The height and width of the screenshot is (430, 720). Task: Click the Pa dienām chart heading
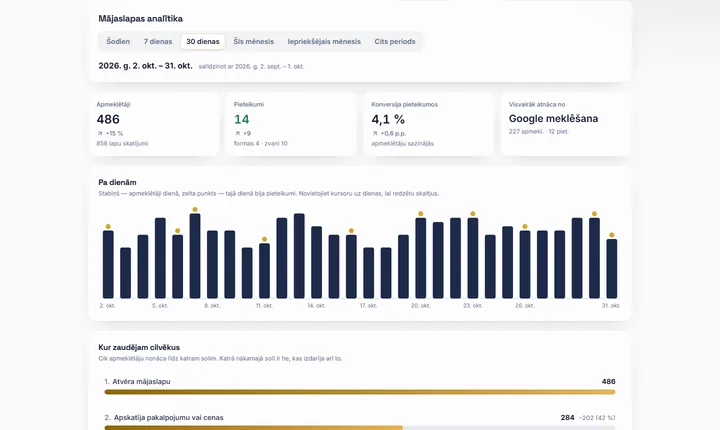pyautogui.click(x=117, y=182)
